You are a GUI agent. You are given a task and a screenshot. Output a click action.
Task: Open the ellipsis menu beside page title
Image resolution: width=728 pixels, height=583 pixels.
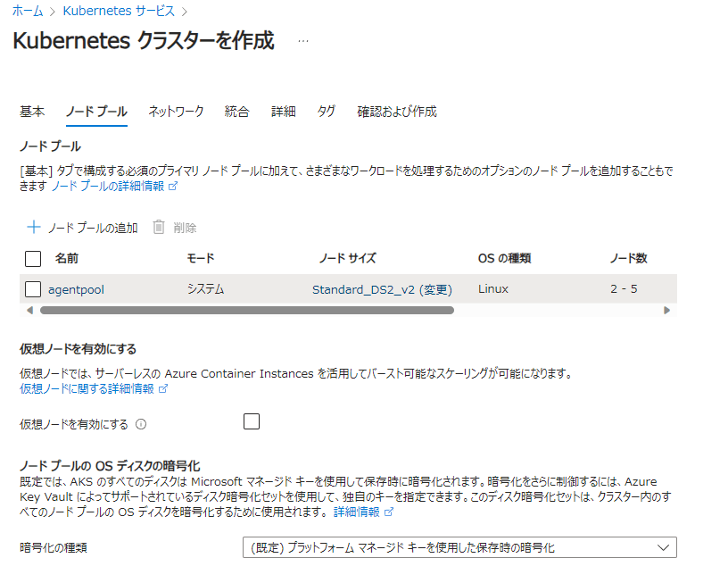(303, 41)
